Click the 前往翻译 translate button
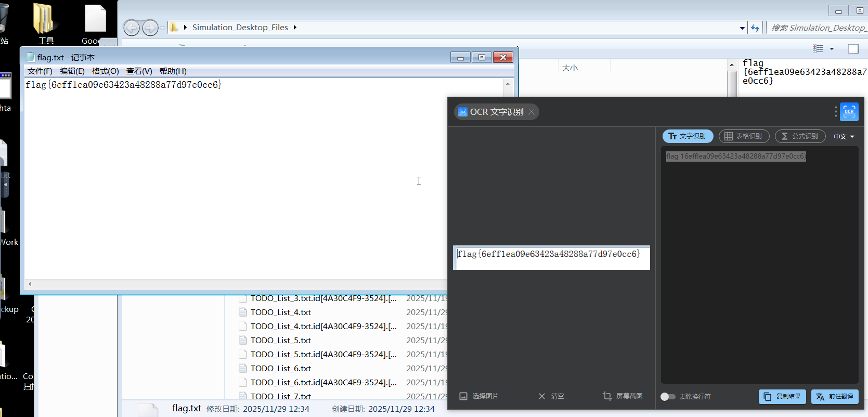The image size is (868, 417). click(x=835, y=397)
